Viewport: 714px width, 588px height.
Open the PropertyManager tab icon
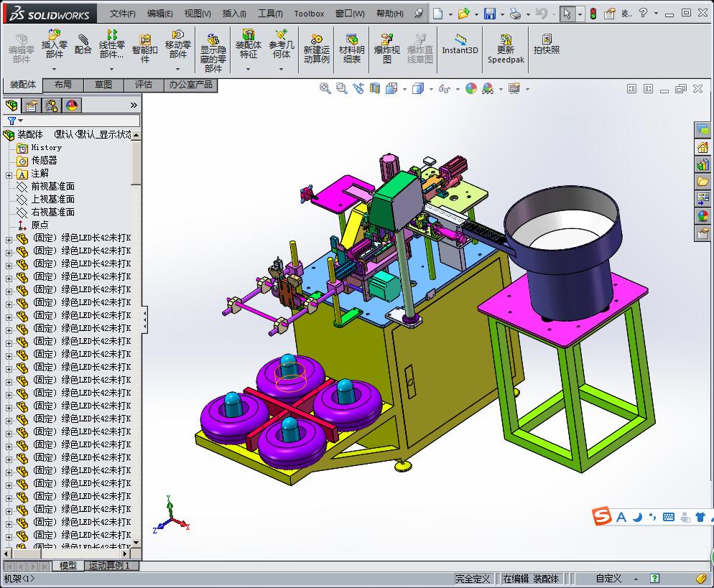[x=32, y=106]
